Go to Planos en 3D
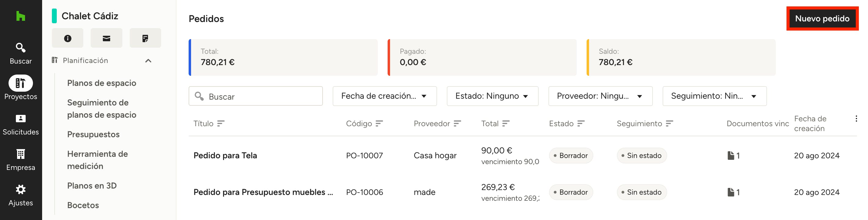This screenshot has height=220, width=868. tap(92, 185)
